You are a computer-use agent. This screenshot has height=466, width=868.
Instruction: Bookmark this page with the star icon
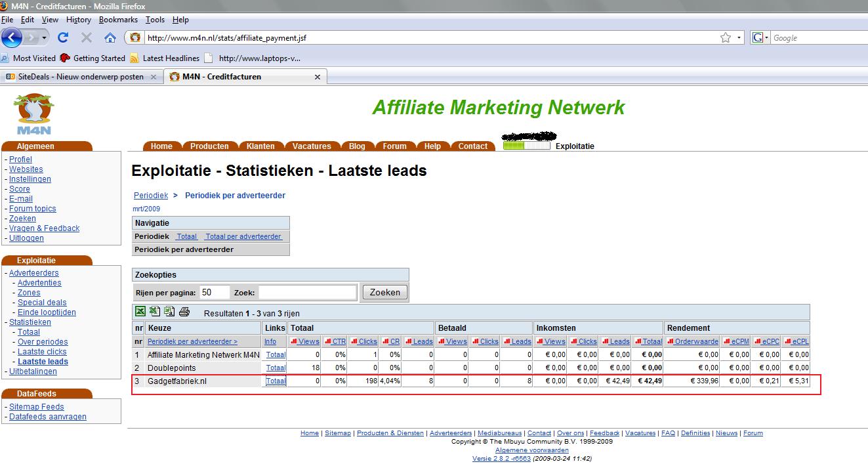(x=725, y=37)
